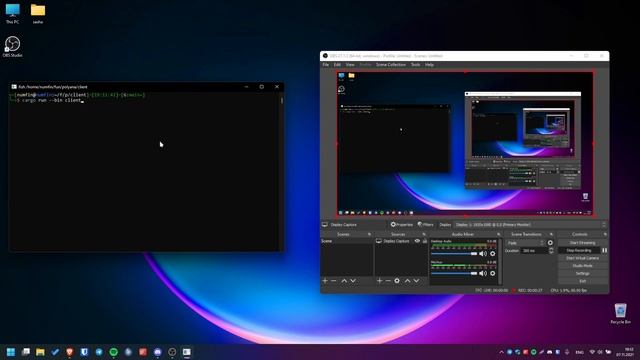640x360 pixels.
Task: Click the OBS preview canvas
Action: tap(465, 144)
